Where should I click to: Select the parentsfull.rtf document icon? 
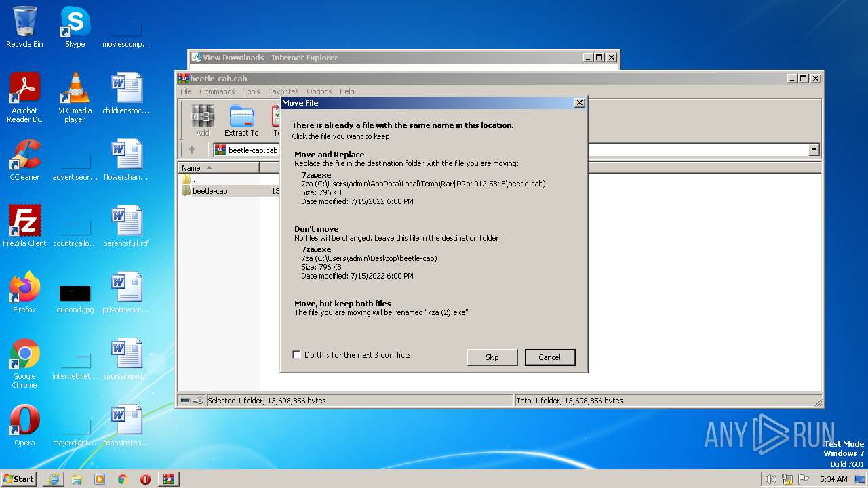126,226
